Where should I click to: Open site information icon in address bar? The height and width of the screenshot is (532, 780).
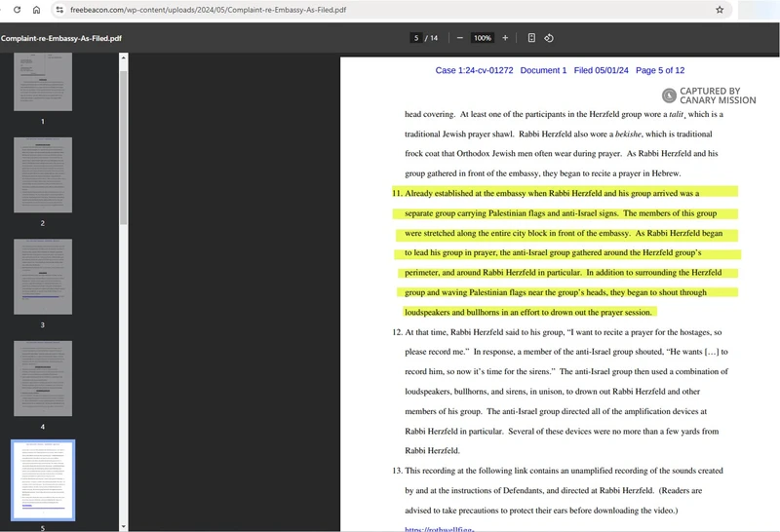(x=59, y=10)
